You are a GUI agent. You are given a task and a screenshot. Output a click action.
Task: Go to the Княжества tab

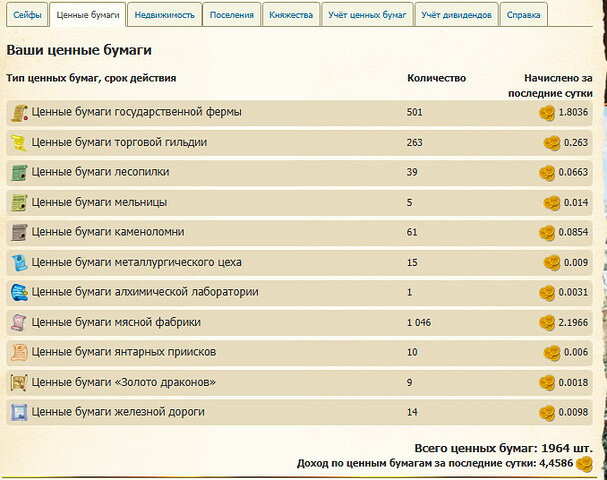coord(291,15)
